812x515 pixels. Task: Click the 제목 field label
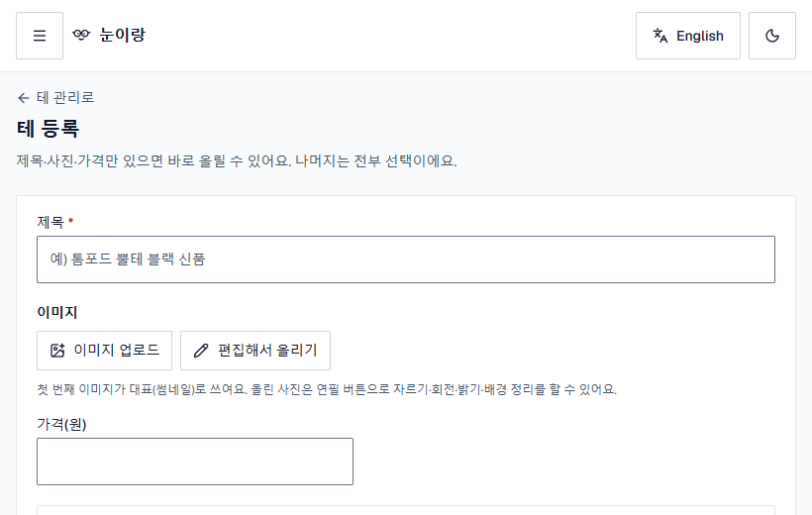[x=51, y=222]
